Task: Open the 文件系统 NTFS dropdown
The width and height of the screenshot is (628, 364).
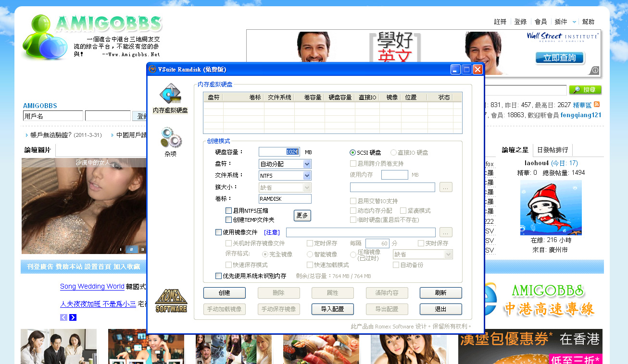Action: point(307,176)
